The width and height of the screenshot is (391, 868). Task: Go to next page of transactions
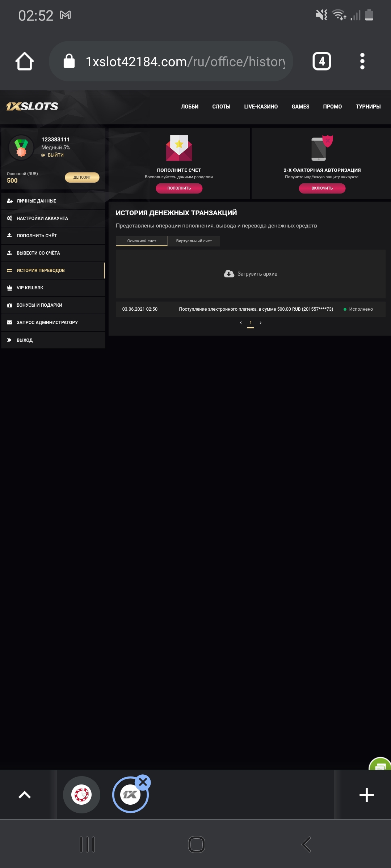[x=261, y=323]
